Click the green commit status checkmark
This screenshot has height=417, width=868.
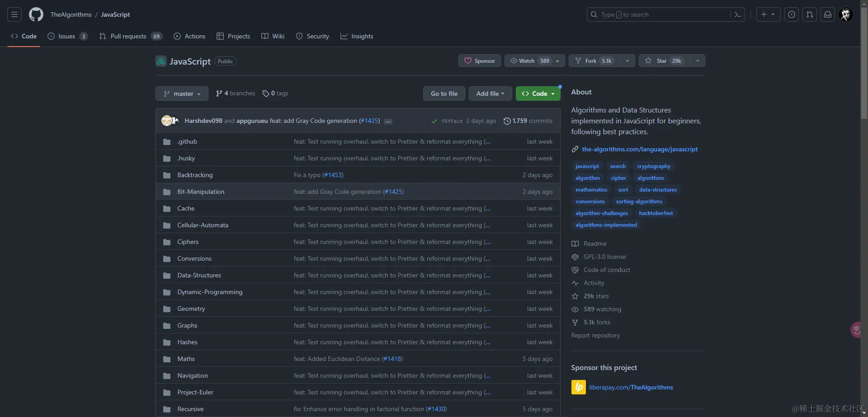pos(434,121)
